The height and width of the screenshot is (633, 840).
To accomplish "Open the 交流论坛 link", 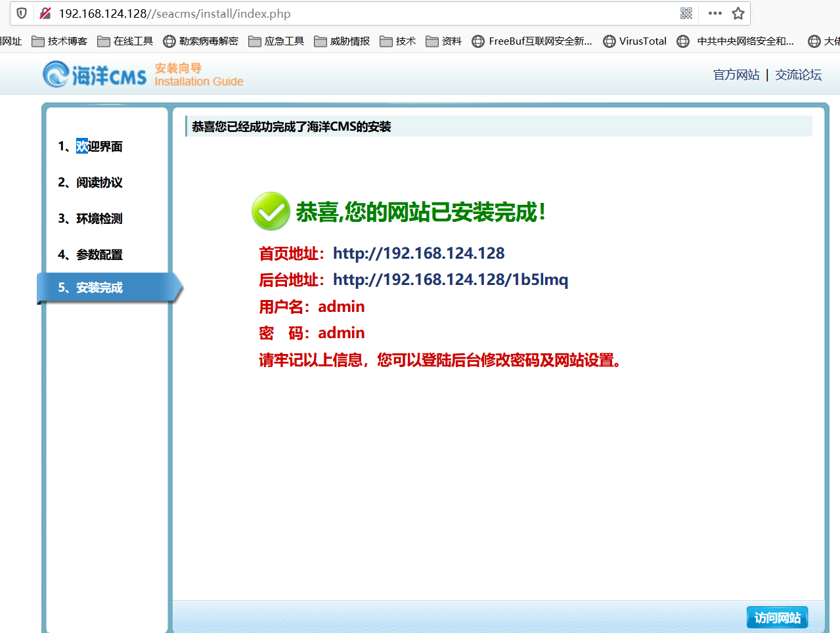I will coord(798,75).
